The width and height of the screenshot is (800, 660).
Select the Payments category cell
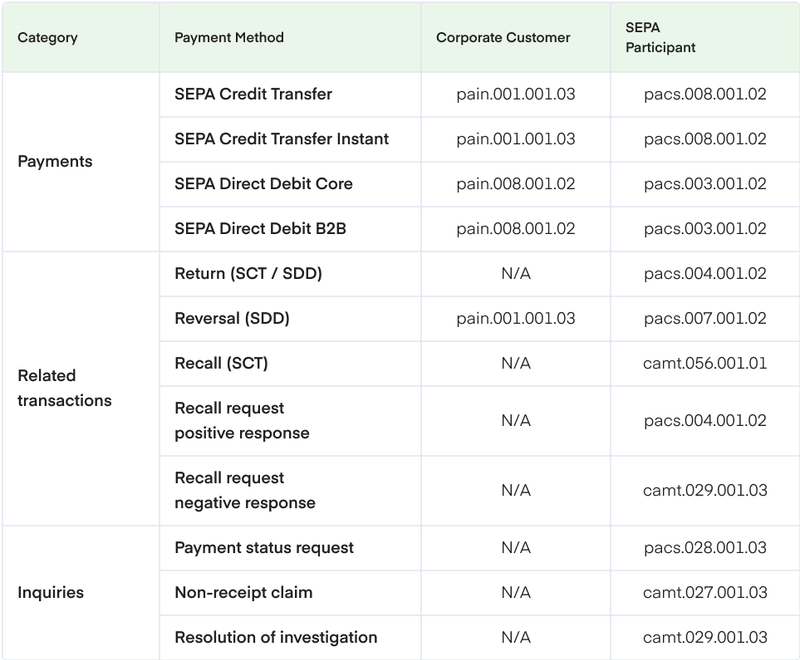(55, 162)
